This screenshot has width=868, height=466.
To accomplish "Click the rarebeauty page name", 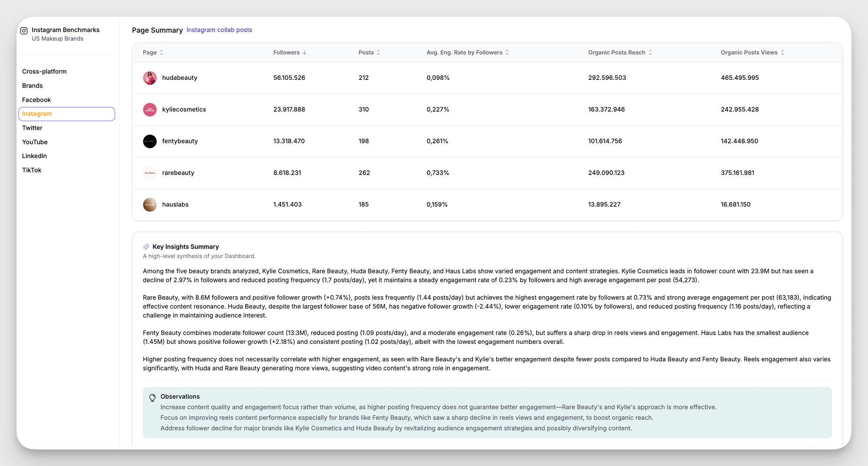I will [178, 173].
